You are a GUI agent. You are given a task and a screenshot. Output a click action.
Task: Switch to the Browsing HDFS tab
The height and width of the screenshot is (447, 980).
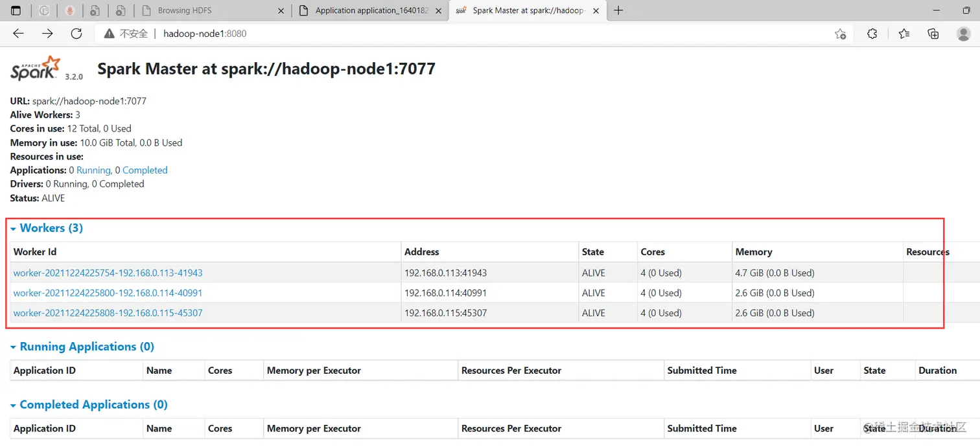(211, 10)
